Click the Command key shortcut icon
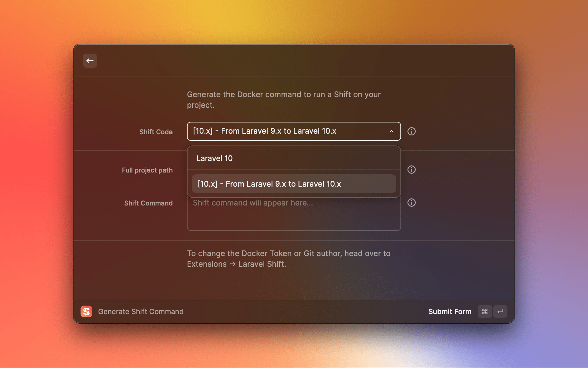The height and width of the screenshot is (368, 588). click(485, 311)
